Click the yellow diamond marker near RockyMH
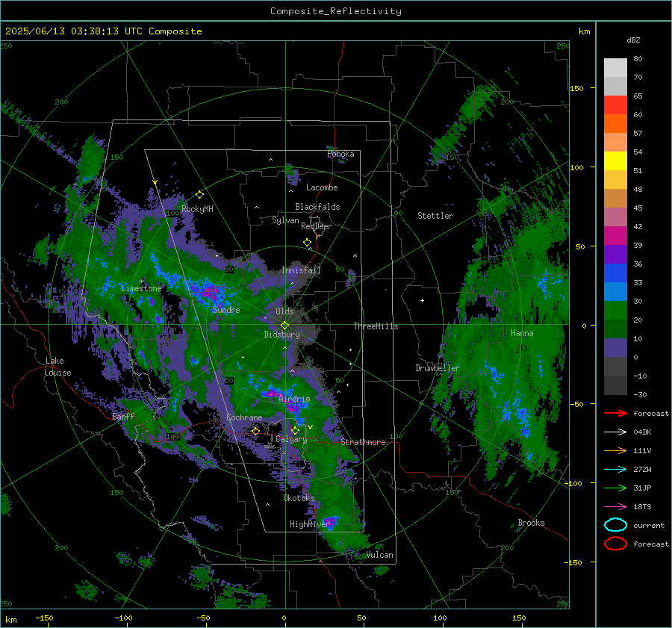Viewport: 672px width, 628px height. 199,195
